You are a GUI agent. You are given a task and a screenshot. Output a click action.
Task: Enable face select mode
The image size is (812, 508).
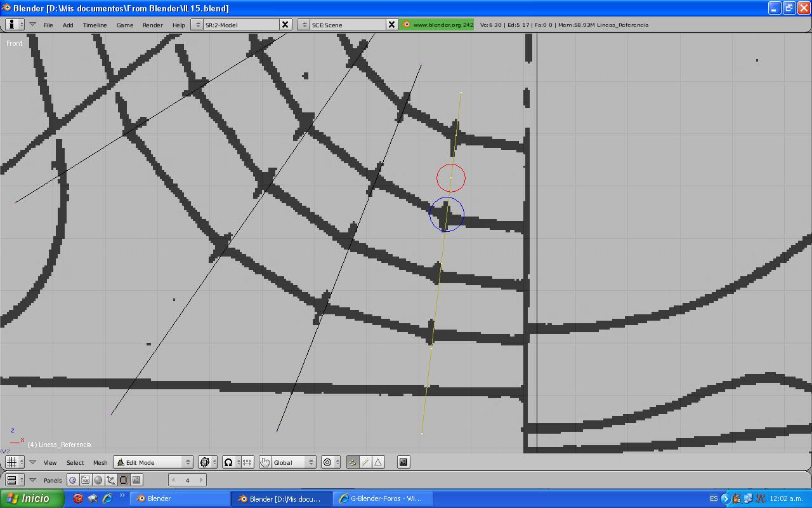click(x=378, y=462)
